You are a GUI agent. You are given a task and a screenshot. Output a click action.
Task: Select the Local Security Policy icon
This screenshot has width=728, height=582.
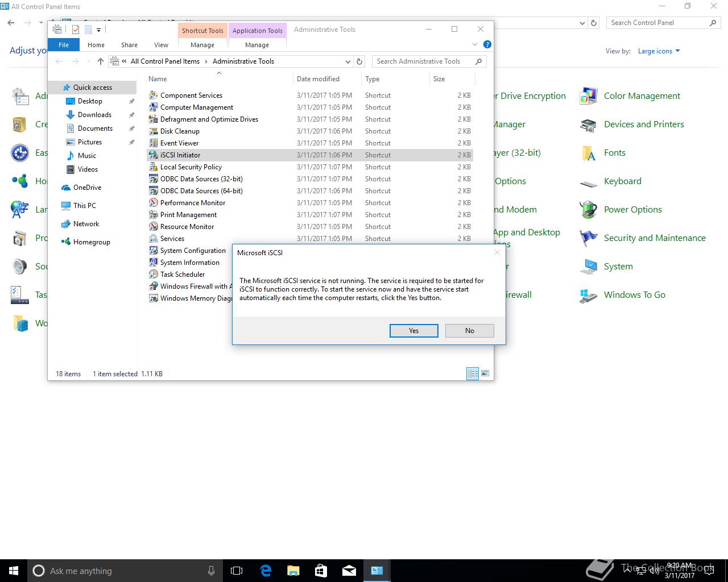pyautogui.click(x=153, y=167)
